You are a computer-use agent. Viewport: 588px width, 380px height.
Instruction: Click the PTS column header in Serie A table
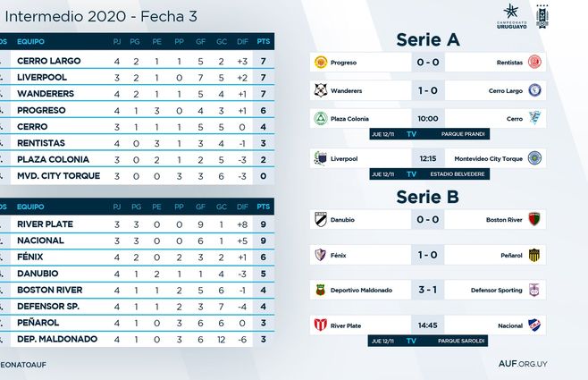pos(264,41)
